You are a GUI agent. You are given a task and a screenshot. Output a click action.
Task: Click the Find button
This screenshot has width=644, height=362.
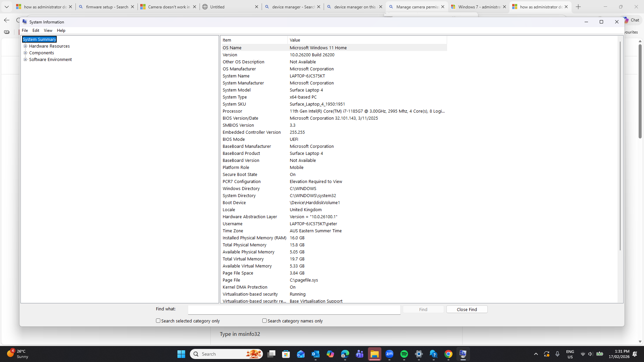coord(423,309)
